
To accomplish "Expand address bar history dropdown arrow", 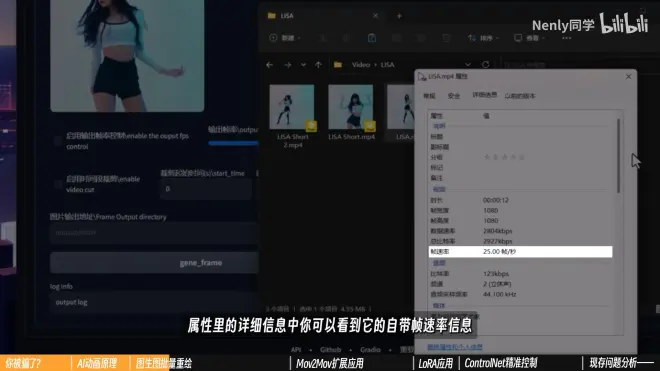I will [468, 65].
